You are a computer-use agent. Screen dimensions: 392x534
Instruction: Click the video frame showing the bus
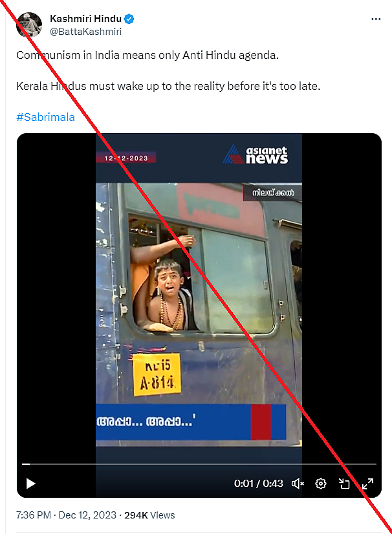coord(199,314)
